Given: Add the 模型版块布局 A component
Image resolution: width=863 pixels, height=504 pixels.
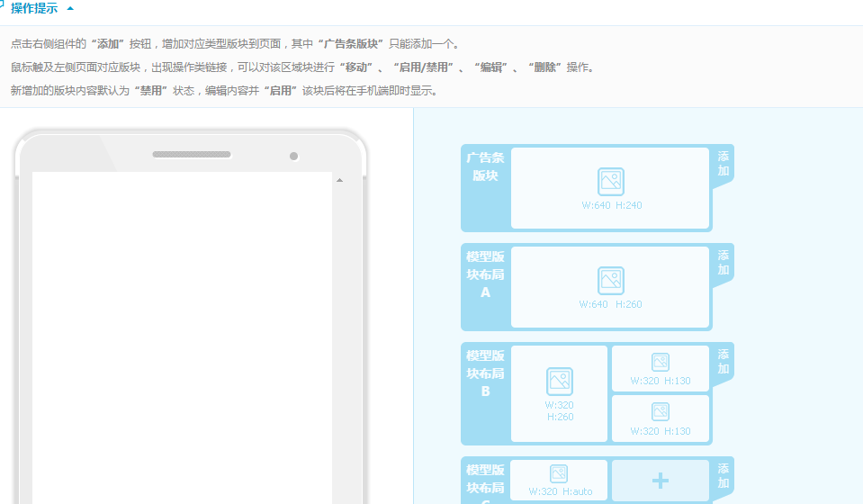Looking at the screenshot, I should 724,263.
